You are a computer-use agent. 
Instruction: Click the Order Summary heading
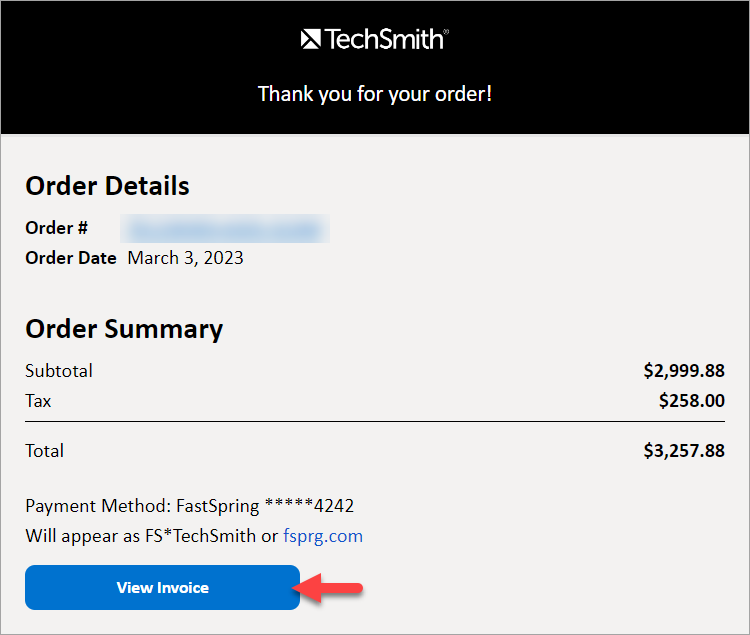pyautogui.click(x=124, y=329)
